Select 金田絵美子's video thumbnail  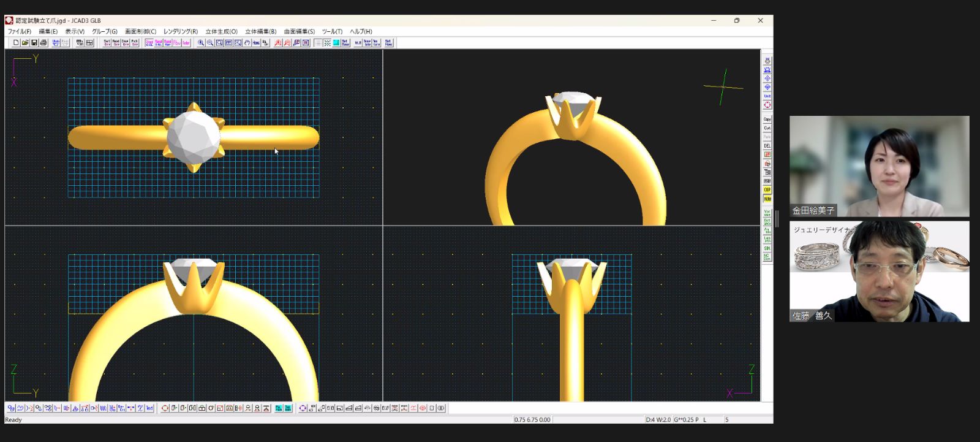(x=880, y=166)
